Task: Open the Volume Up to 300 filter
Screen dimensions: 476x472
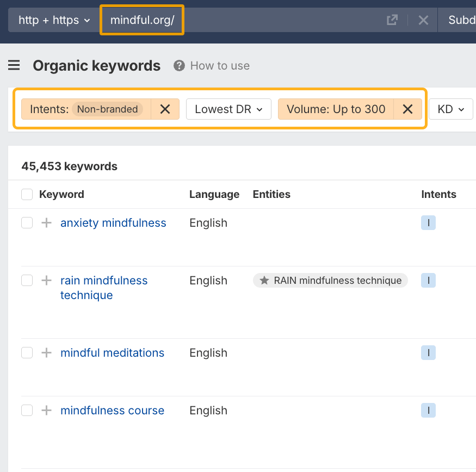Action: click(x=336, y=109)
